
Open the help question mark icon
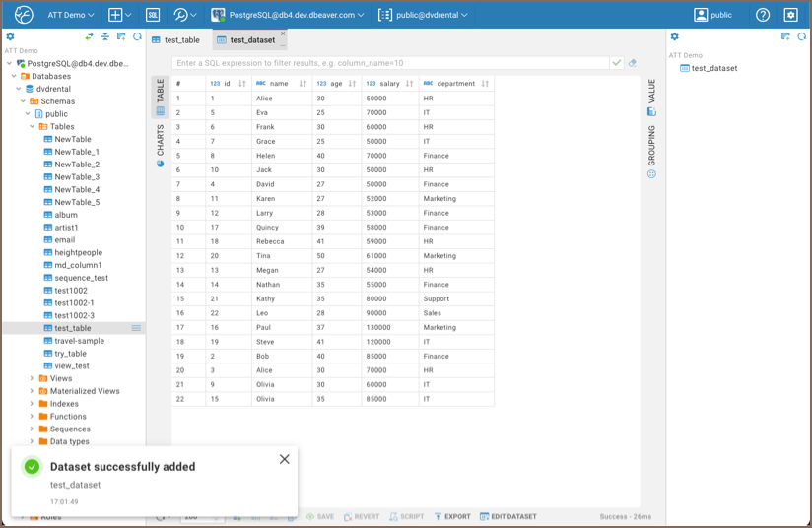763,15
